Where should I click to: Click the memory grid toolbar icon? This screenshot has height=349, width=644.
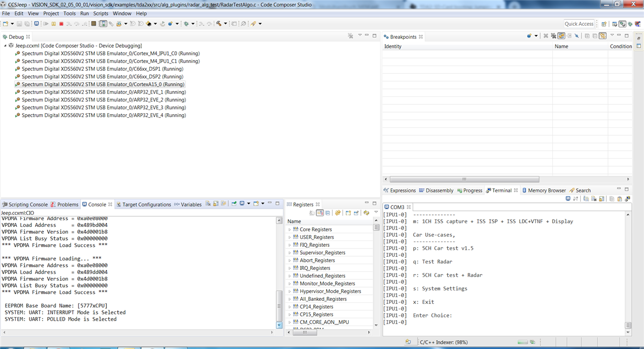pos(93,24)
